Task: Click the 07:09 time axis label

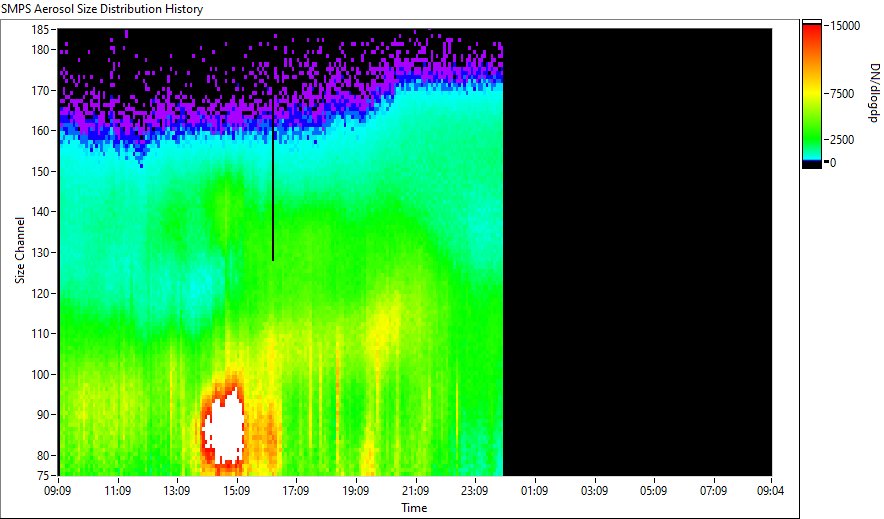Action: 713,491
